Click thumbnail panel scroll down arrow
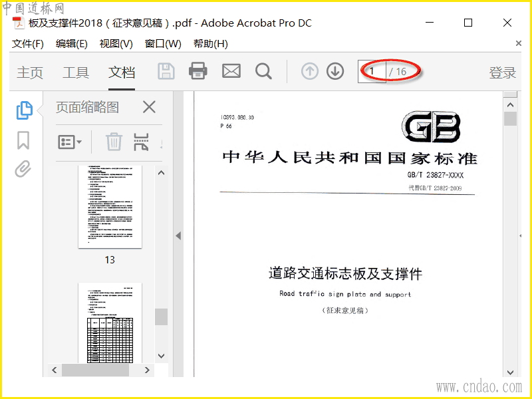The image size is (532, 399). 162,356
